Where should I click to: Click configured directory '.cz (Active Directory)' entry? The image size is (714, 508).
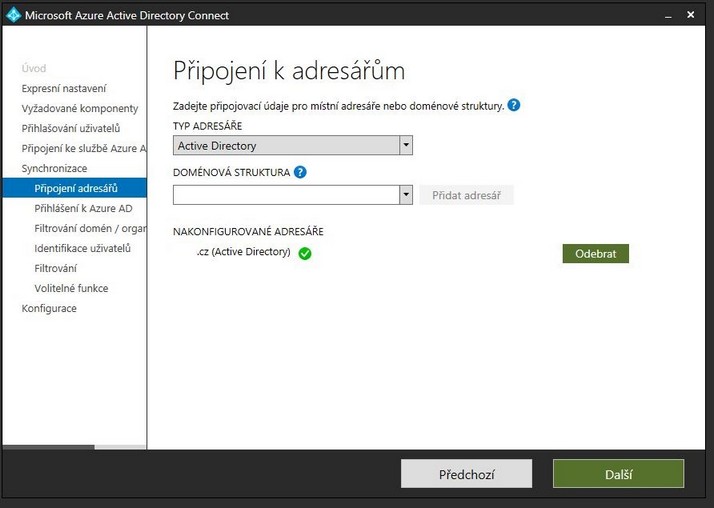[x=244, y=252]
